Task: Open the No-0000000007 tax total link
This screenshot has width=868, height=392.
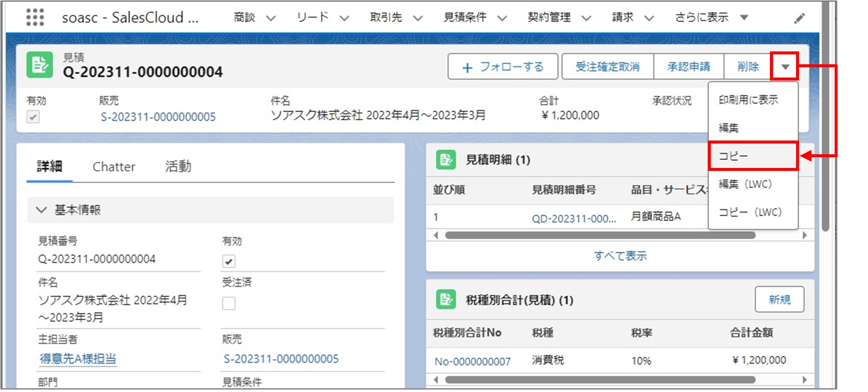Action: (x=472, y=362)
